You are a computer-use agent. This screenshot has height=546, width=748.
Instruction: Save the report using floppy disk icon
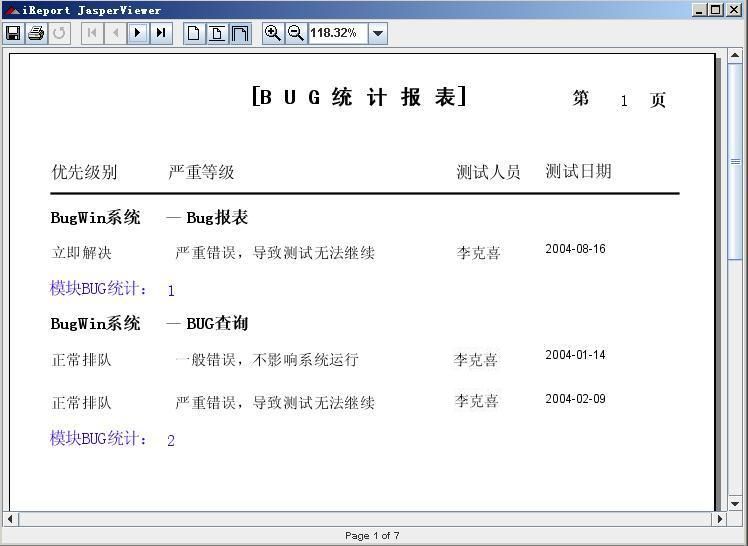coord(13,33)
